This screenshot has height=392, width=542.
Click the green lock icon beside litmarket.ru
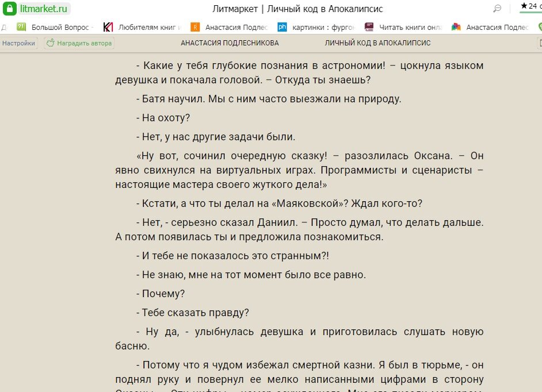(x=8, y=8)
